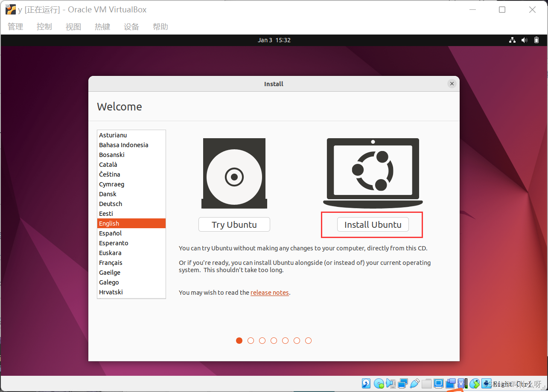Click the recording status icon
The width and height of the screenshot is (548, 392).
[450, 383]
